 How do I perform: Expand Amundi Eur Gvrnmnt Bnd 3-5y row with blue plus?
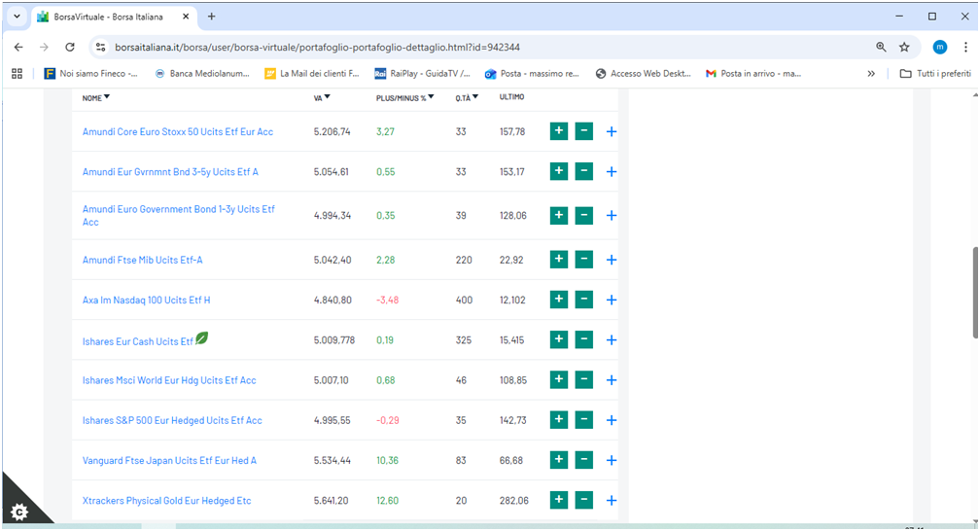tap(612, 172)
